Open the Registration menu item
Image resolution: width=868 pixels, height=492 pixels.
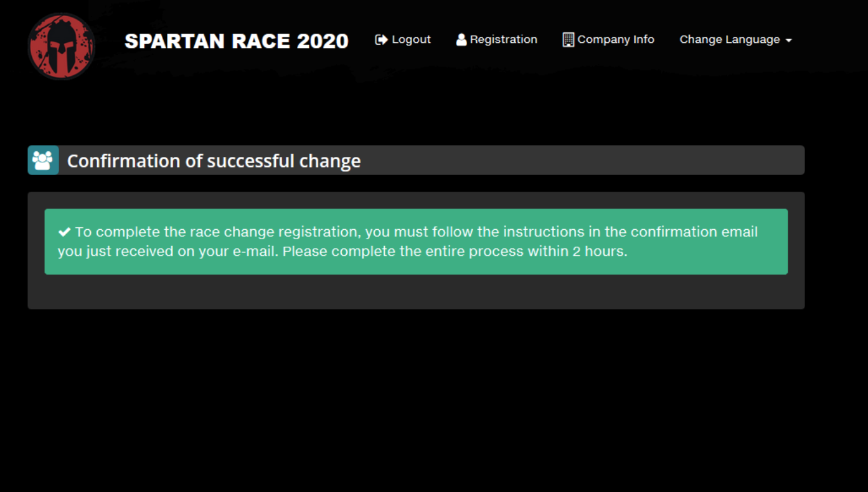tap(503, 40)
